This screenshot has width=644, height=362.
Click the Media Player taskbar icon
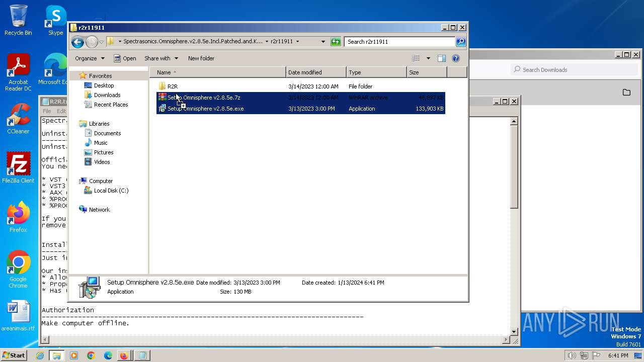click(x=74, y=355)
